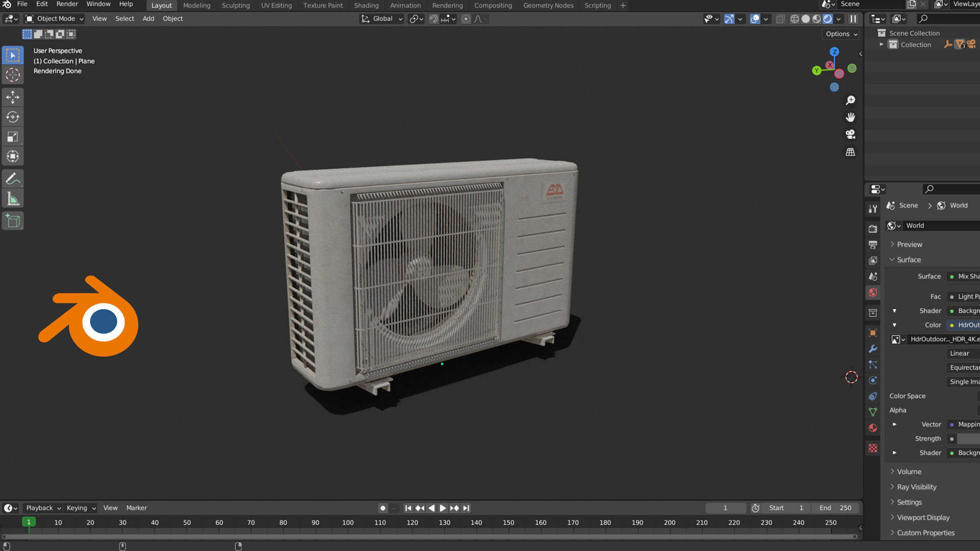
Task: Click frame 100 on the timeline
Action: [x=348, y=522]
